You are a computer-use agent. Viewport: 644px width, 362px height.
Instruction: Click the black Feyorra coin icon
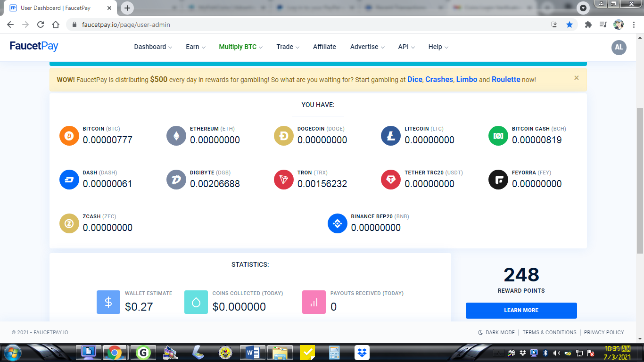(498, 180)
